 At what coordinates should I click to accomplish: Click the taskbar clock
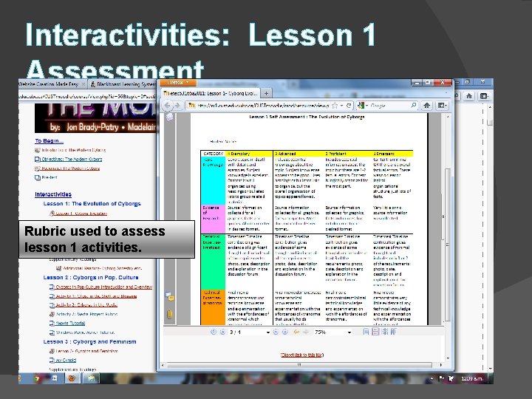point(473,378)
